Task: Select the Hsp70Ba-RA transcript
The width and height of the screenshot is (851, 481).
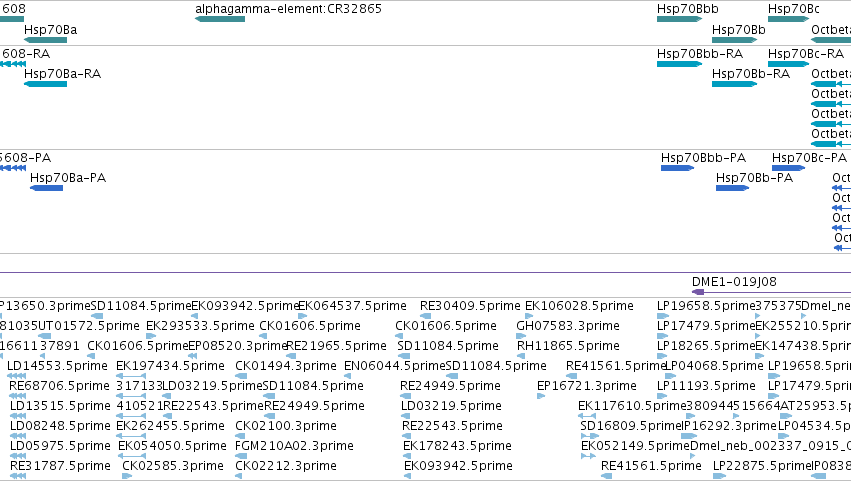Action: [46, 84]
